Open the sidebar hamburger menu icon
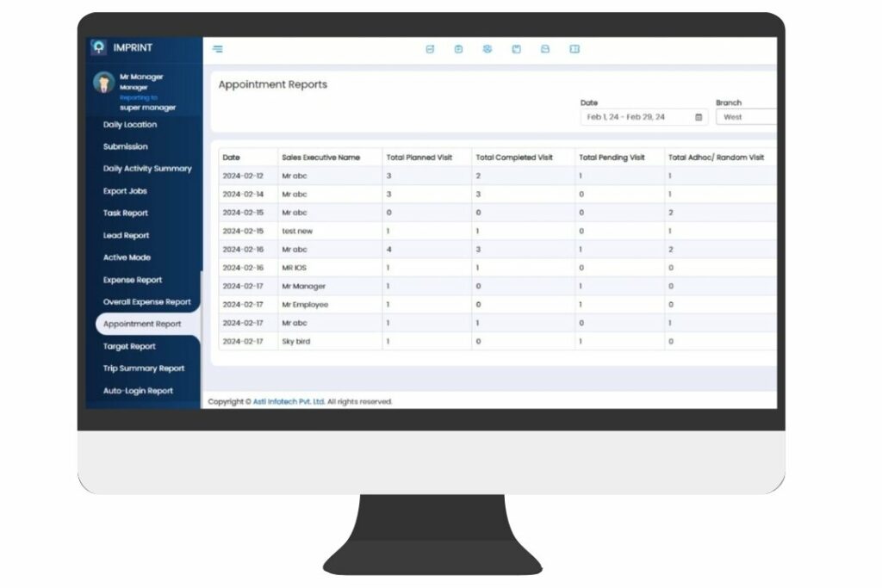Screen dimensions: 882x588 (217, 49)
